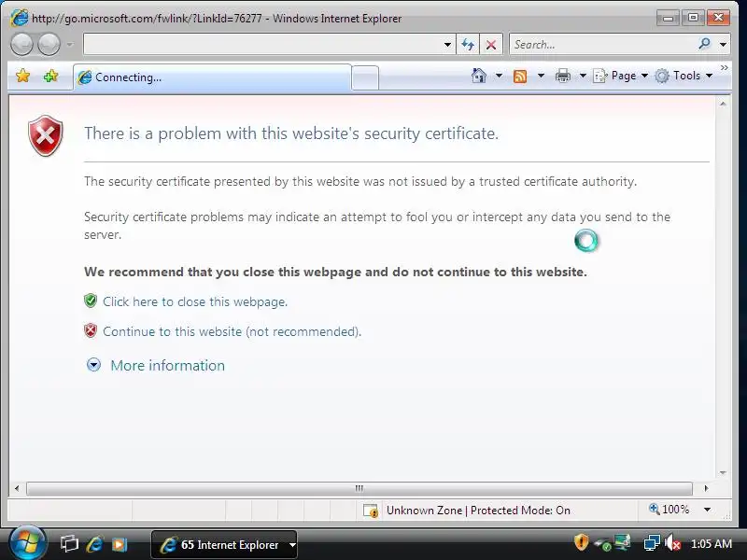The width and height of the screenshot is (747, 560).
Task: Click the More information text link
Action: pyautogui.click(x=168, y=365)
